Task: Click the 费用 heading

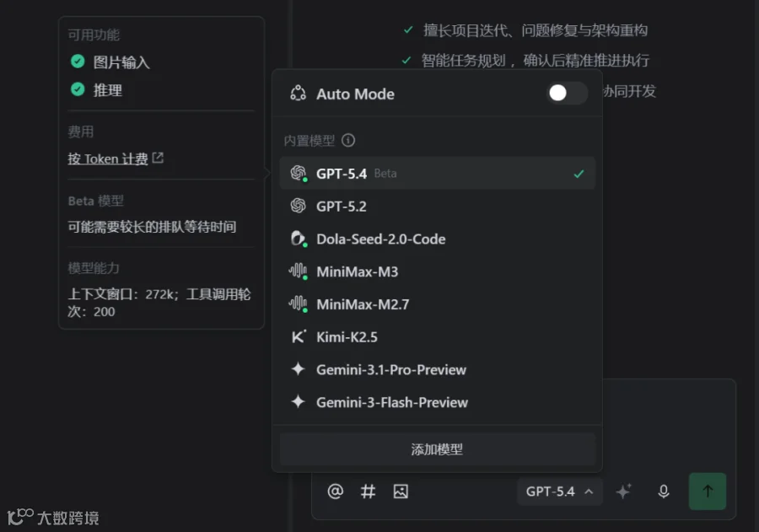Action: (81, 132)
